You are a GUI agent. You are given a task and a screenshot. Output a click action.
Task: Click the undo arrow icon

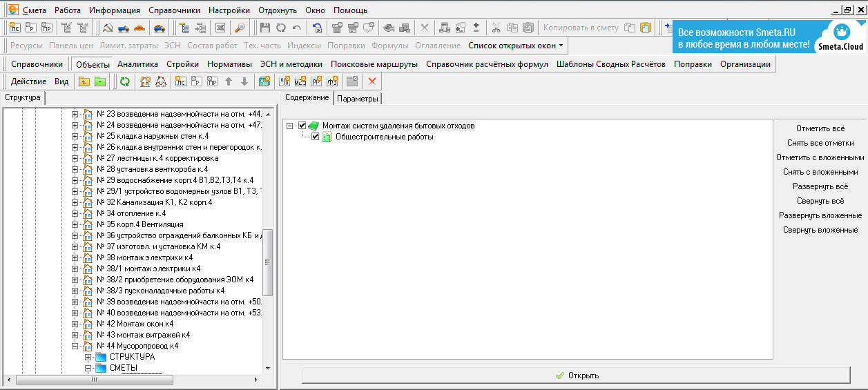pos(296,28)
